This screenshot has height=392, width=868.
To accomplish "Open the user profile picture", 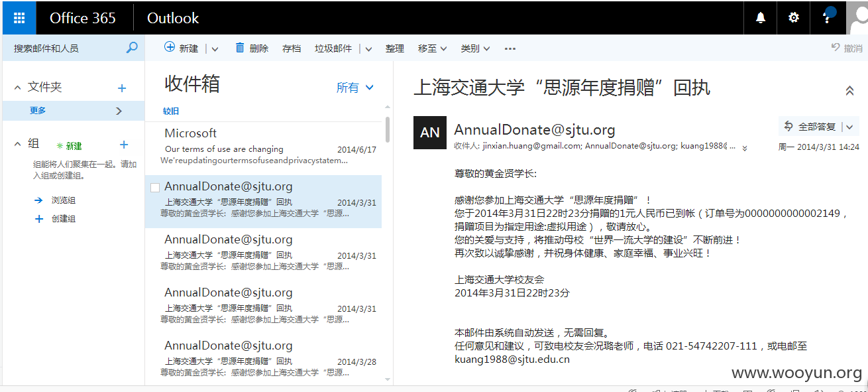I will pos(857,18).
